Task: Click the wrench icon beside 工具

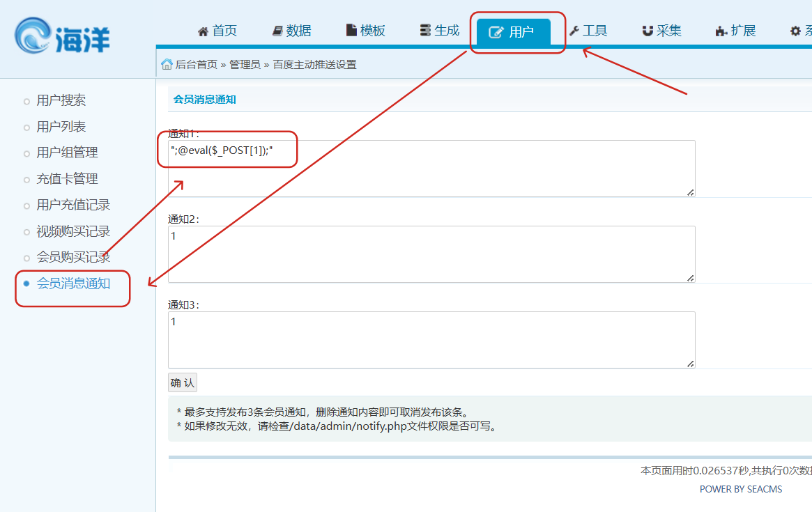Action: (x=574, y=31)
